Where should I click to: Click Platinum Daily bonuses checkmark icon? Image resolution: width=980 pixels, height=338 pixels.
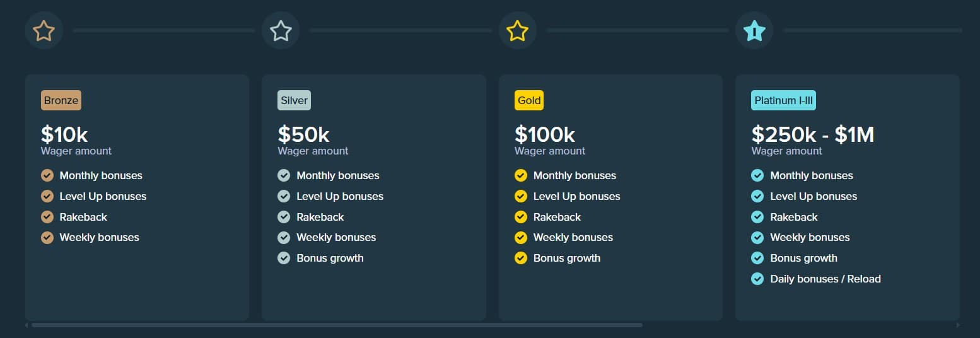[757, 279]
